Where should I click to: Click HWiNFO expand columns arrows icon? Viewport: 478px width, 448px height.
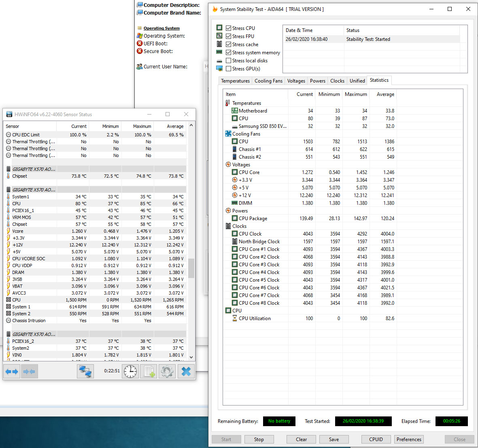[x=12, y=372]
